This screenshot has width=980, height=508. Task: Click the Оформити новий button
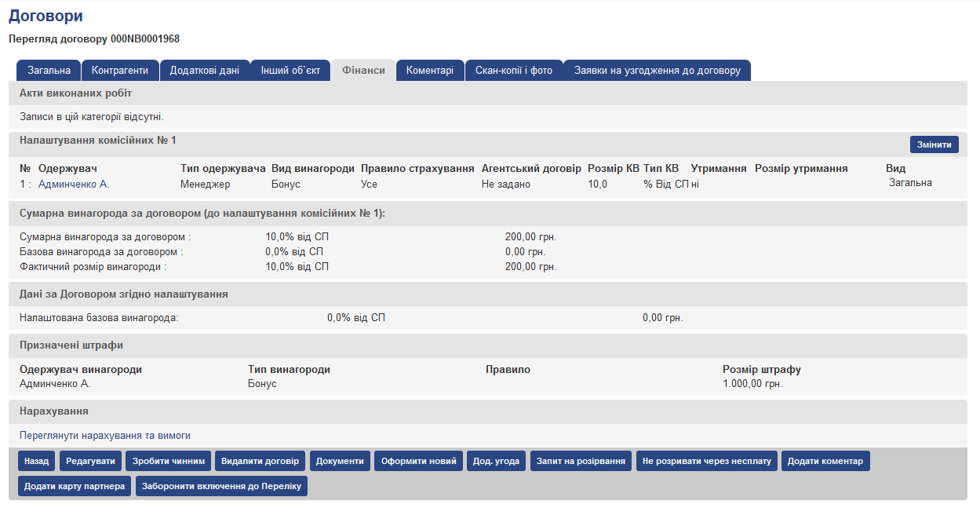pyautogui.click(x=418, y=461)
